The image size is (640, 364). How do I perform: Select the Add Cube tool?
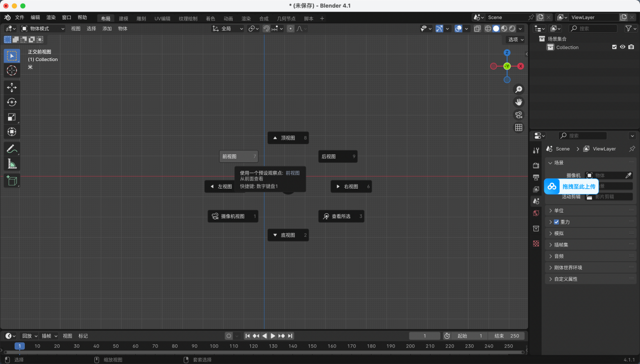pyautogui.click(x=12, y=180)
